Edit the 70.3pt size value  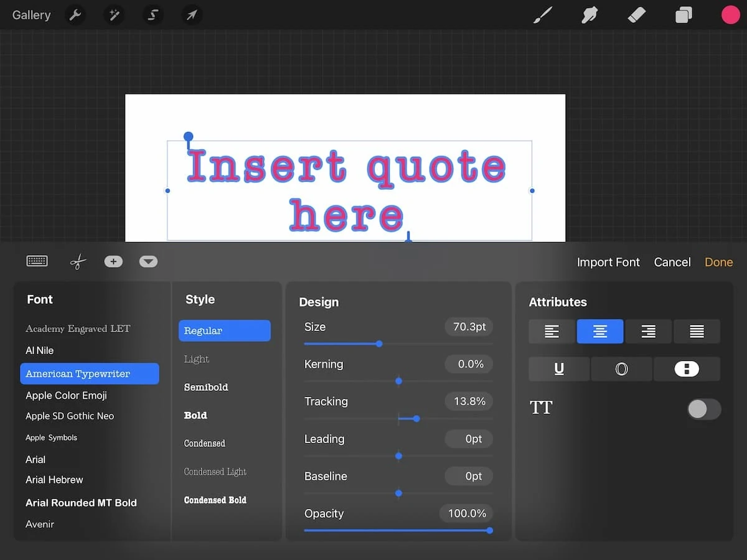pyautogui.click(x=469, y=327)
